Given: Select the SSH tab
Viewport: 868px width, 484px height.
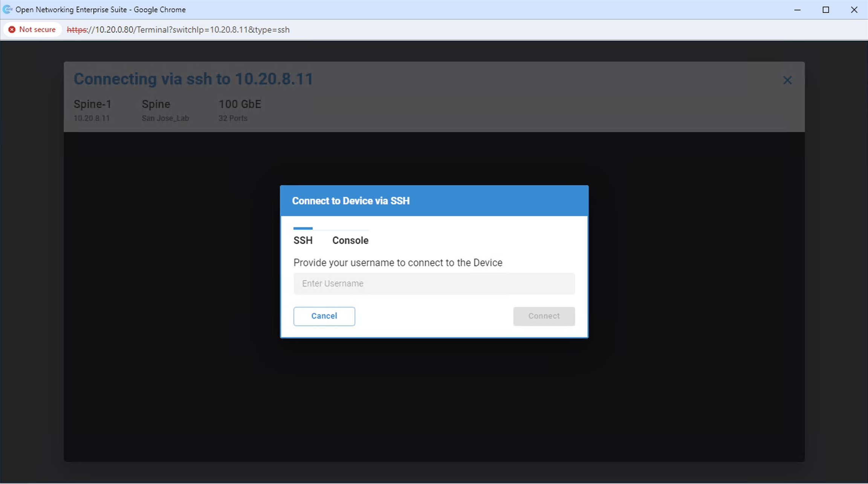Looking at the screenshot, I should coord(303,240).
